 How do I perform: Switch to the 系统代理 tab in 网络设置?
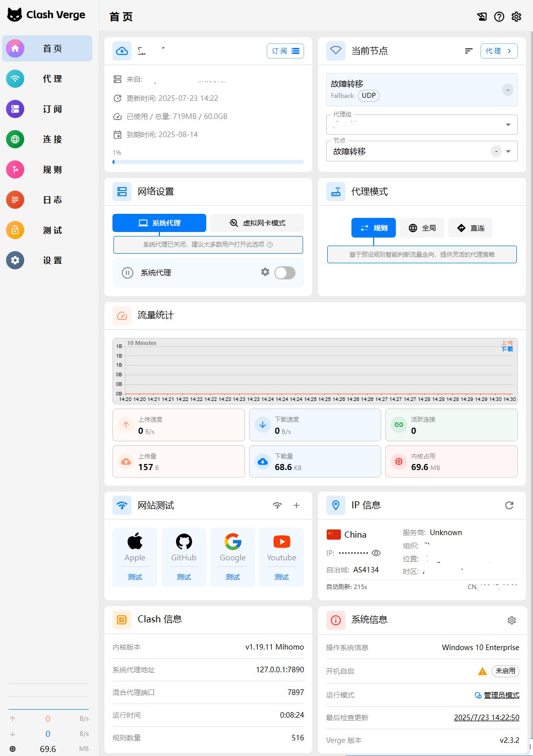(159, 223)
